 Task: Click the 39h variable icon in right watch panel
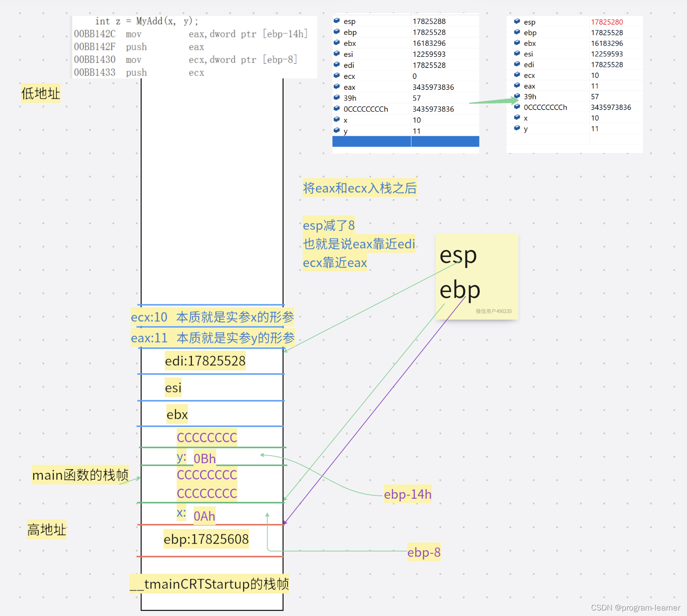click(517, 96)
